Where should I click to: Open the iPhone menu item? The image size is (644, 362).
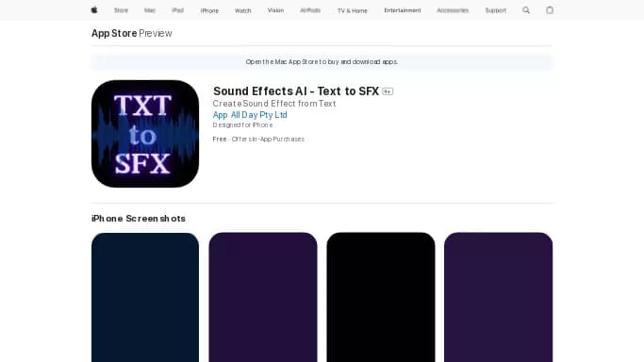click(x=209, y=10)
